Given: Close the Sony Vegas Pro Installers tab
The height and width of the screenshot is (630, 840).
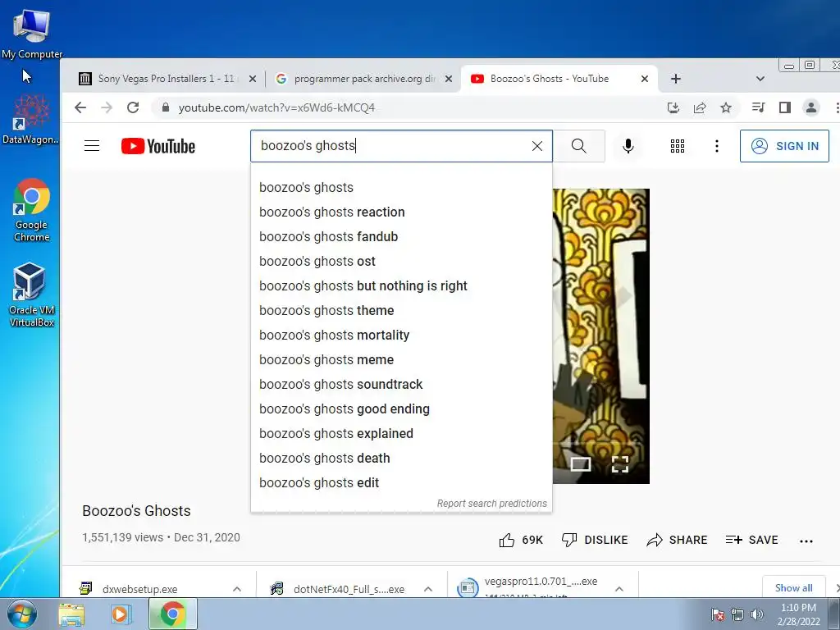Looking at the screenshot, I should (253, 79).
